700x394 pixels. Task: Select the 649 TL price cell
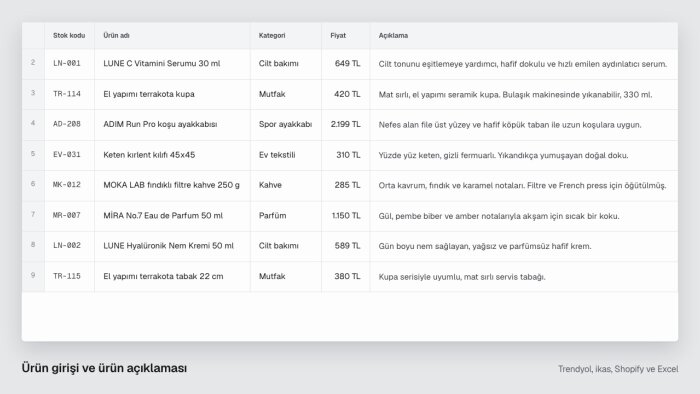pyautogui.click(x=346, y=64)
